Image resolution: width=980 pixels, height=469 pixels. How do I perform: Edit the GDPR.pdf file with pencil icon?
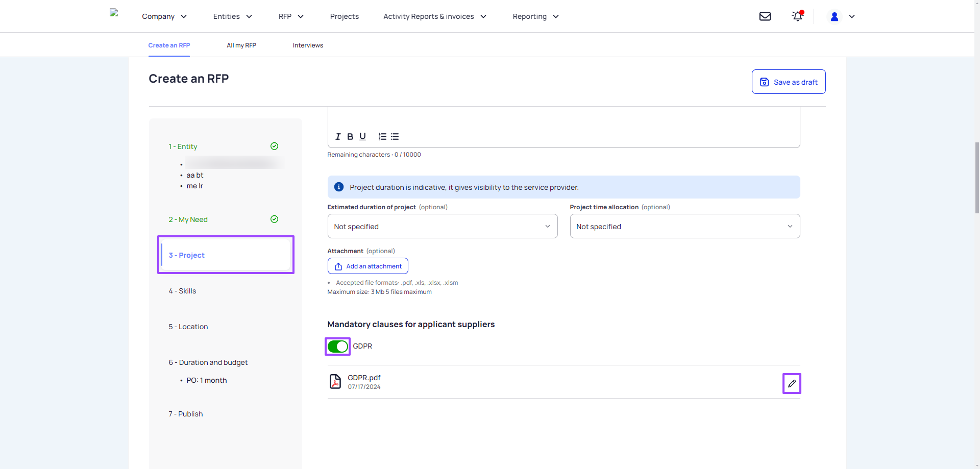[792, 384]
